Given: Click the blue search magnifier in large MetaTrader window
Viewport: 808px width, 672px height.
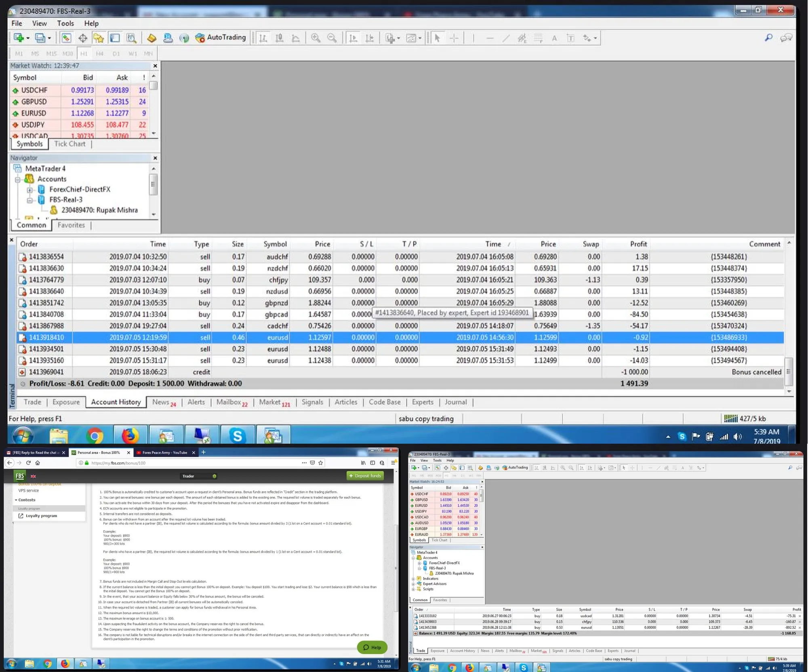Looking at the screenshot, I should 768,38.
